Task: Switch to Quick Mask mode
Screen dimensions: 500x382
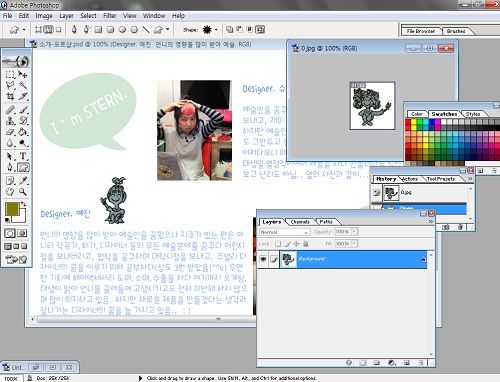Action: coord(22,233)
